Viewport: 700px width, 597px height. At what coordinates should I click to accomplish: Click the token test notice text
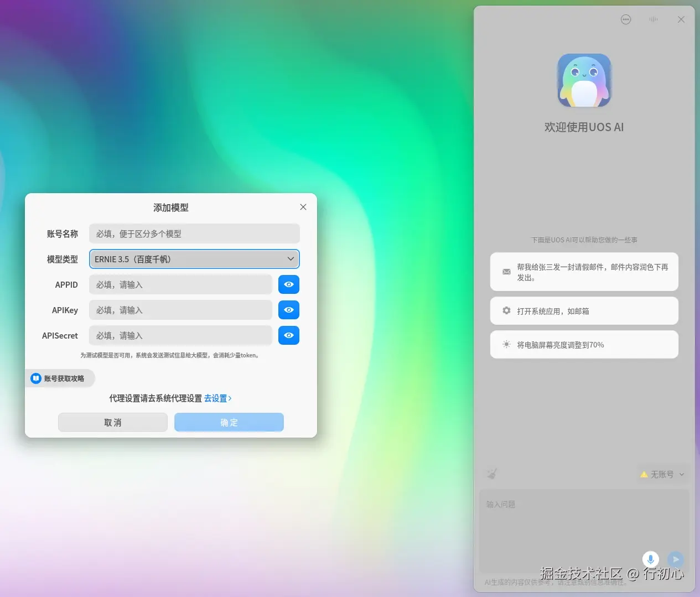point(170,355)
